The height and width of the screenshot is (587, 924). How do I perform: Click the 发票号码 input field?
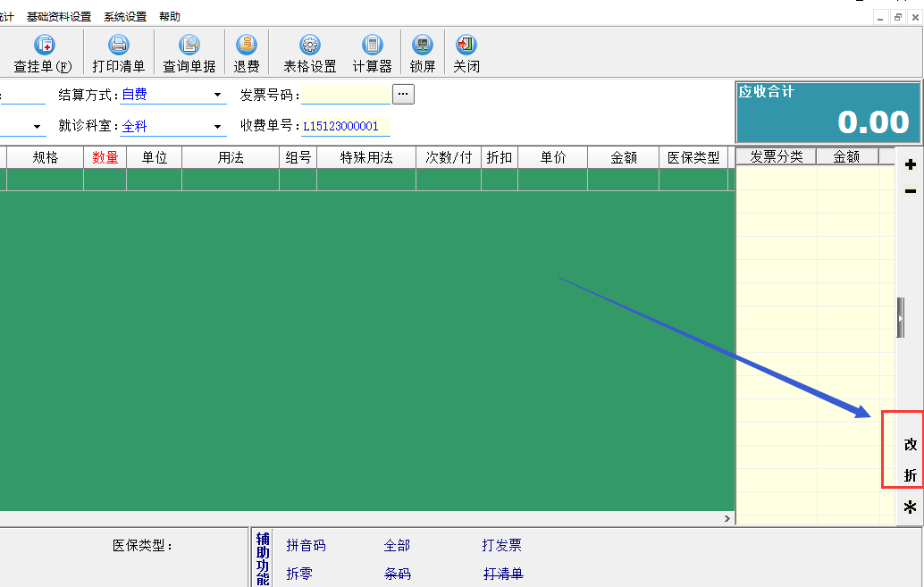346,95
